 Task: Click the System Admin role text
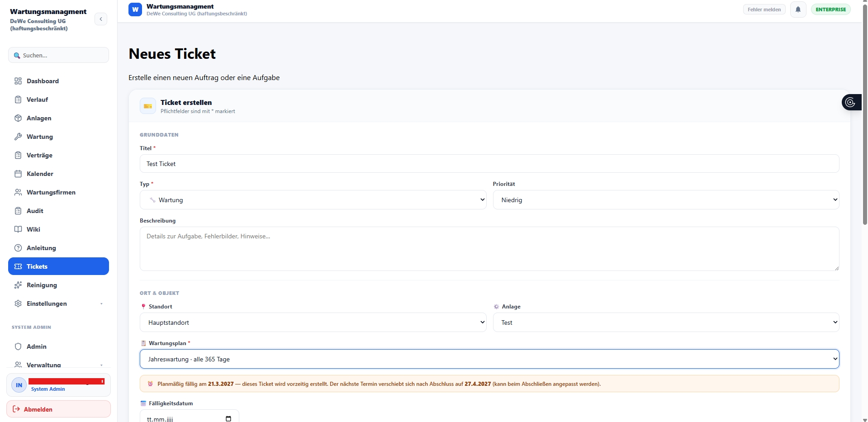tap(48, 389)
